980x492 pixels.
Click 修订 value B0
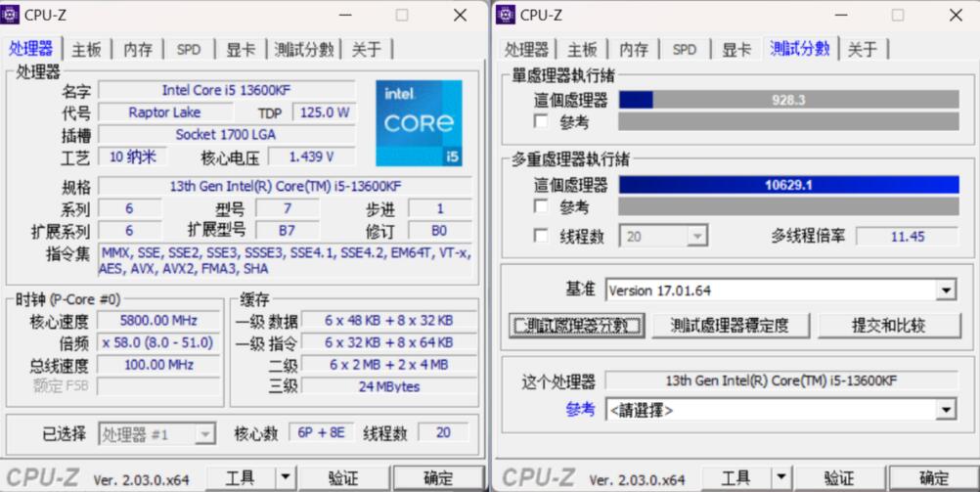point(439,231)
